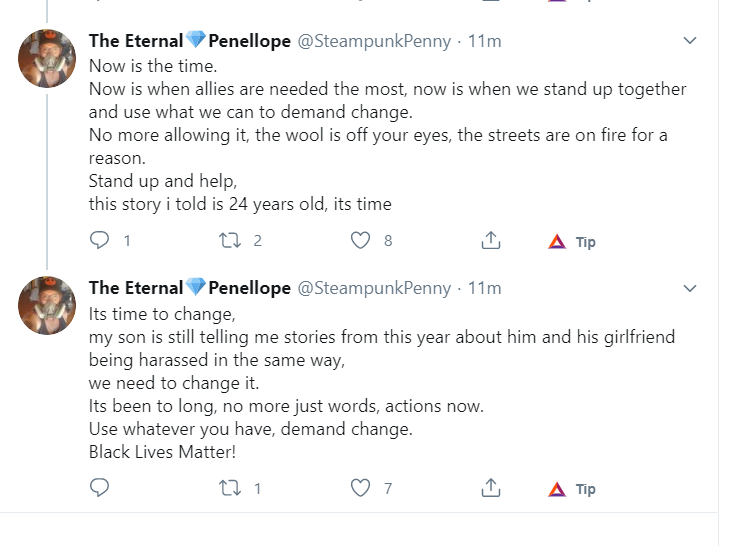Retweet the 'Now is the time' tweet
Screen dimensions: 736x546
(230, 240)
